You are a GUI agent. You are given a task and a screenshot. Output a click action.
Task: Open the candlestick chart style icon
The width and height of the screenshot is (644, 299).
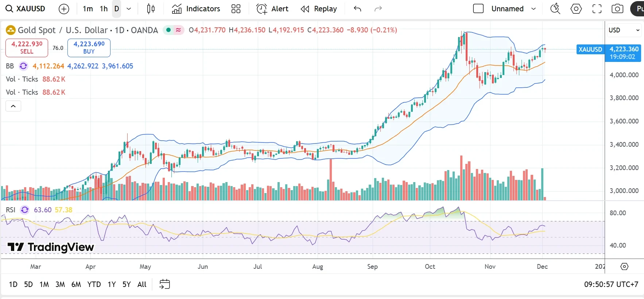151,9
